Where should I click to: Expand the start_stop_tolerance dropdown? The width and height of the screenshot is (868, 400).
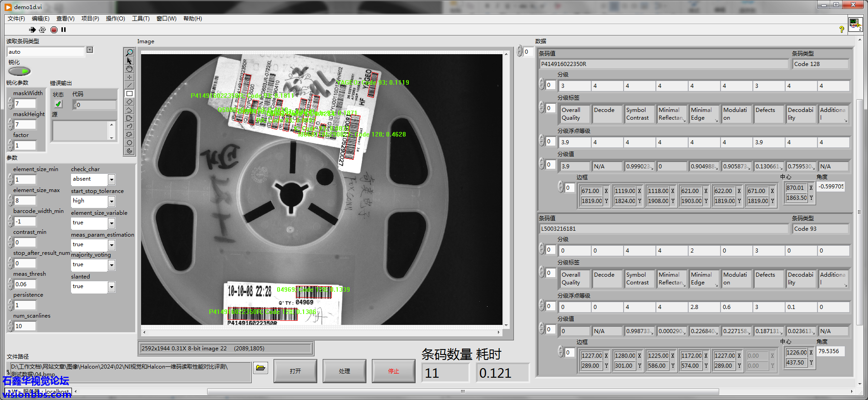coord(112,201)
